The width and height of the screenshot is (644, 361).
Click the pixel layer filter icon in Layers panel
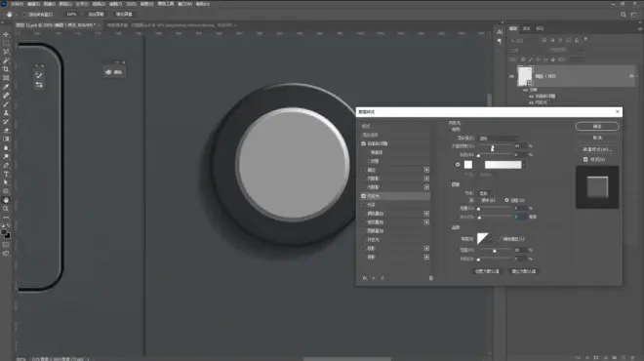(544, 40)
